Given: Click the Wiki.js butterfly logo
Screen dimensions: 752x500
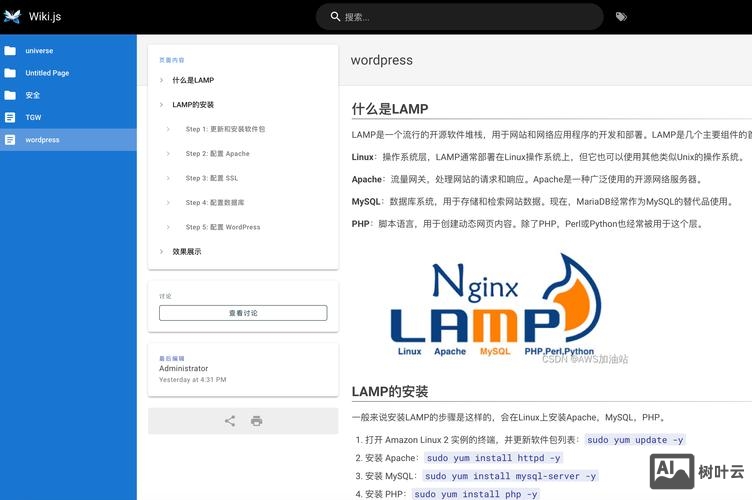Looking at the screenshot, I should 12,16.
